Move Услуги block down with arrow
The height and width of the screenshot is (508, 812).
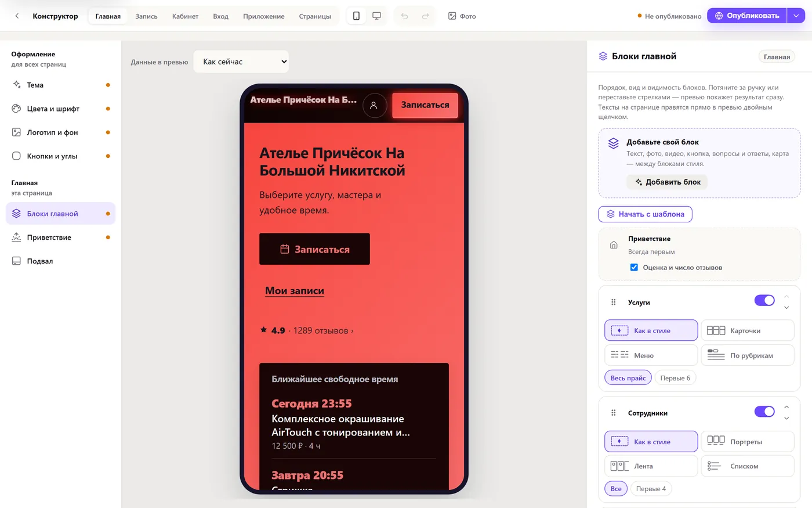(x=786, y=308)
